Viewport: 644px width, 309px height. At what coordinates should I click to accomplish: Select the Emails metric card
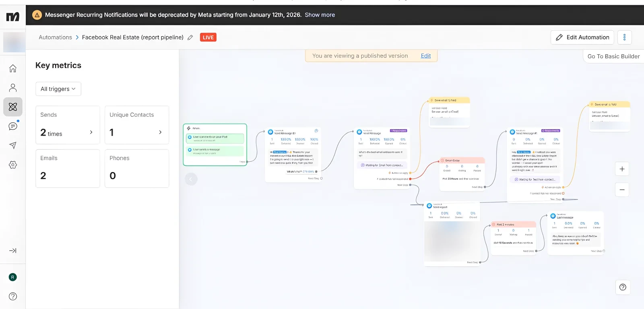(68, 169)
